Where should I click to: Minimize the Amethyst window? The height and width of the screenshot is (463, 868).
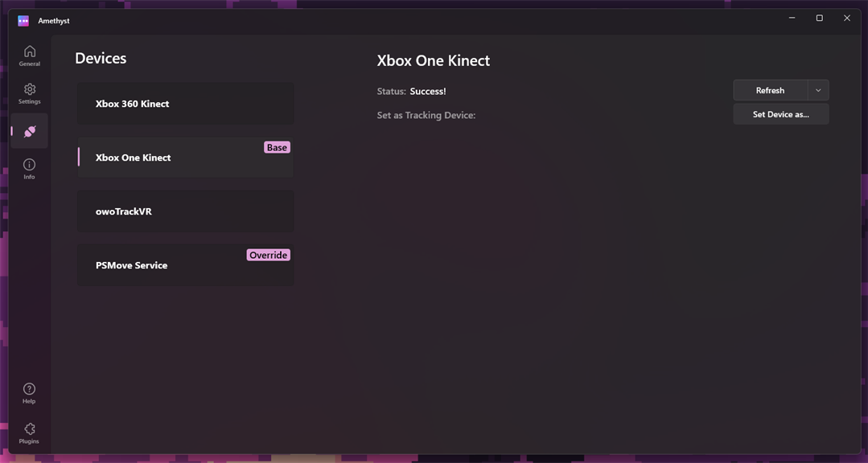click(x=792, y=18)
